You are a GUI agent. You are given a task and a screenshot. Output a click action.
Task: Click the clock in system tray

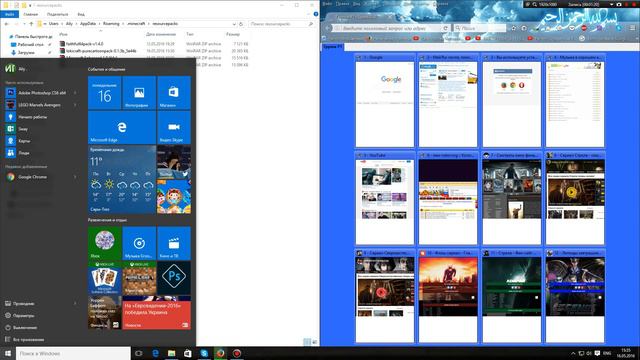(626, 353)
